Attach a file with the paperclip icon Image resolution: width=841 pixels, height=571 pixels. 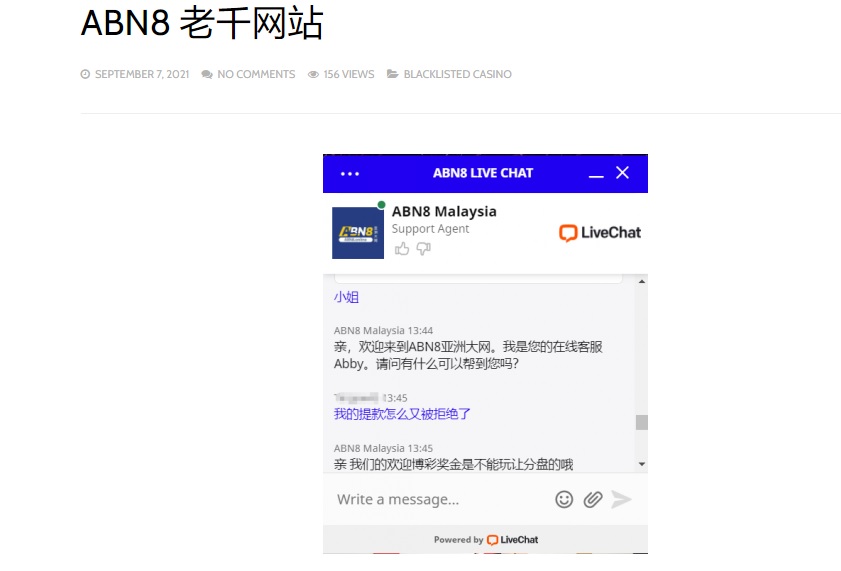point(593,499)
